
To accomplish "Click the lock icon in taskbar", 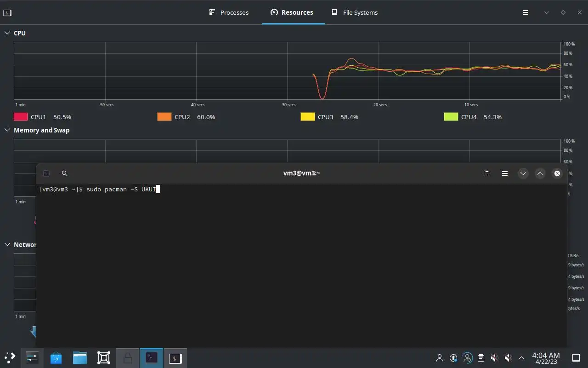I will point(128,357).
